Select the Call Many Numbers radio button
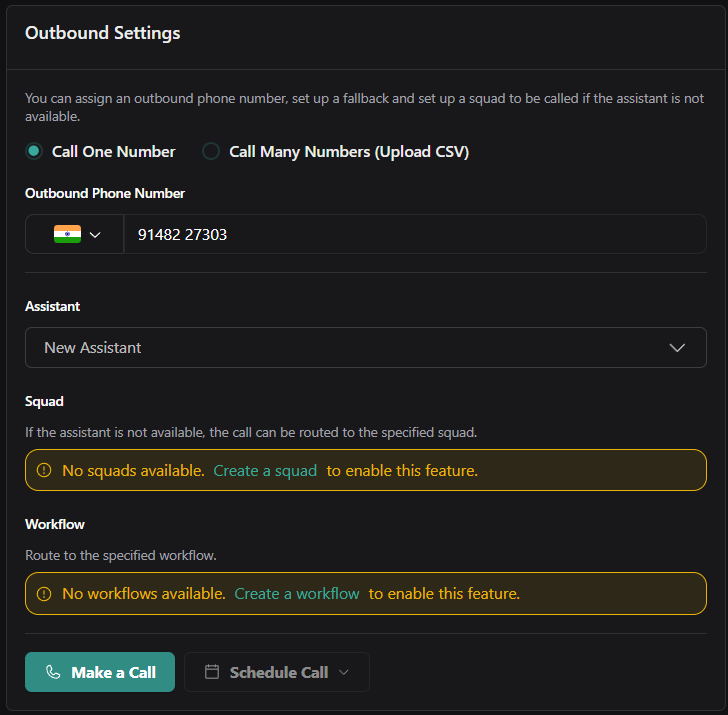The image size is (728, 715). pyautogui.click(x=211, y=152)
